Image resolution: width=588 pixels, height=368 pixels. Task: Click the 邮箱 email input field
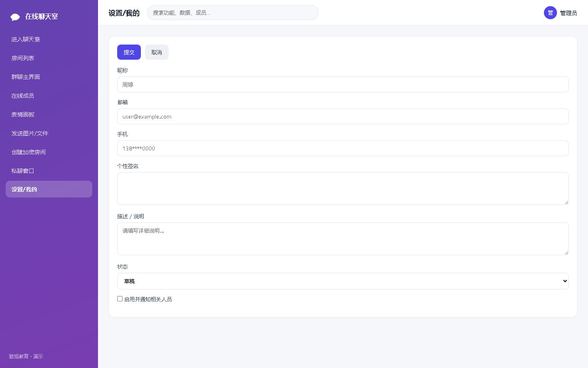[x=343, y=117]
